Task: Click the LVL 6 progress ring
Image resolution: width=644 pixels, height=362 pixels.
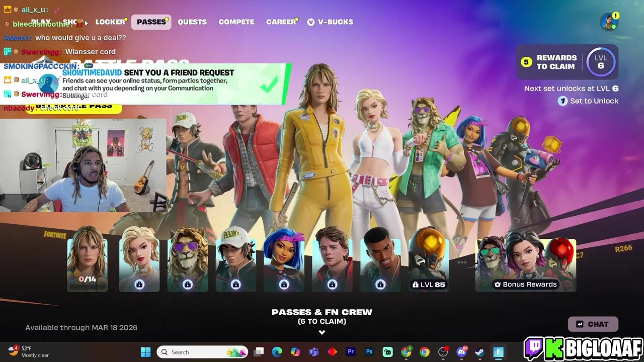Action: 601,62
